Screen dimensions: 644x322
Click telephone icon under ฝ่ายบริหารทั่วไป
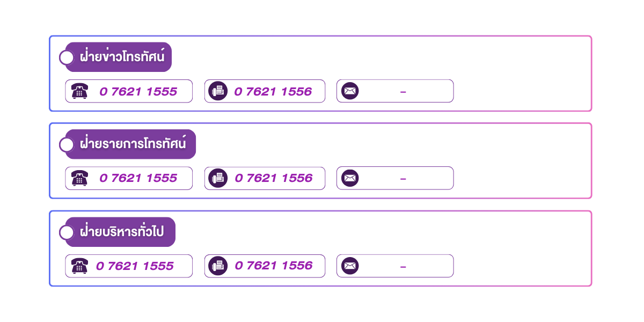click(79, 266)
